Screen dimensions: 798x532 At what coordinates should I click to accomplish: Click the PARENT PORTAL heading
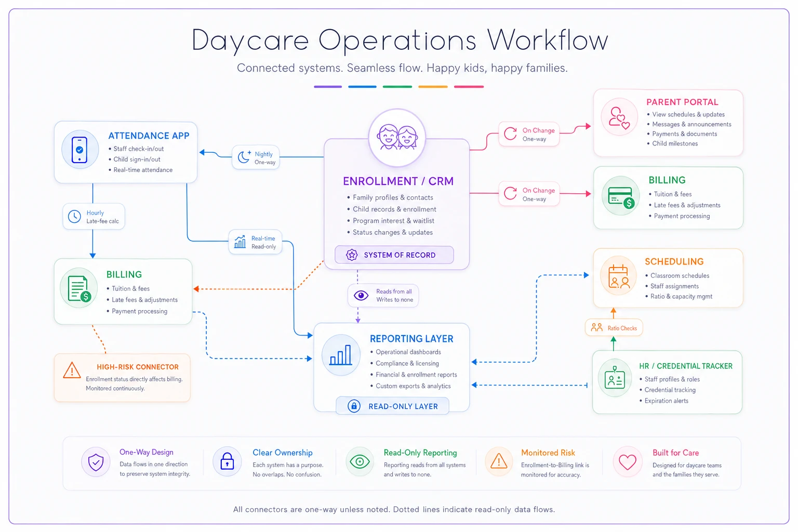pos(682,102)
